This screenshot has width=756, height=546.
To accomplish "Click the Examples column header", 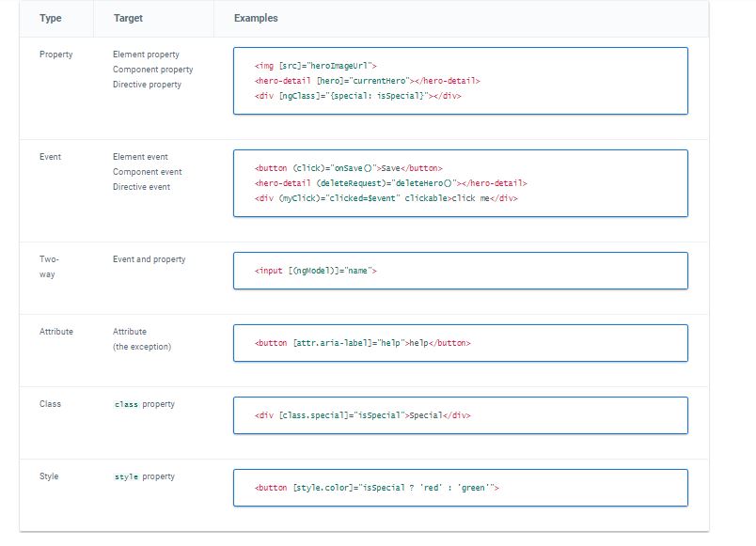I will coord(256,19).
